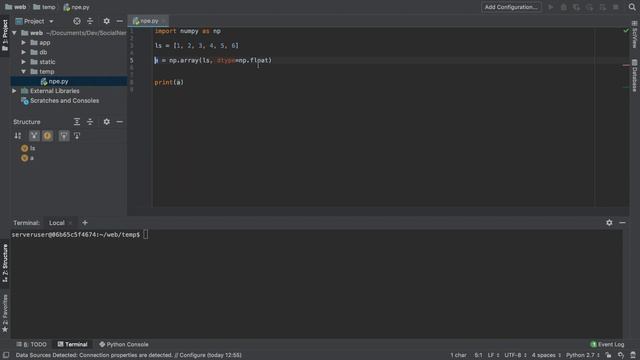This screenshot has width=640, height=360.
Task: Open Database side tab
Action: click(634, 76)
